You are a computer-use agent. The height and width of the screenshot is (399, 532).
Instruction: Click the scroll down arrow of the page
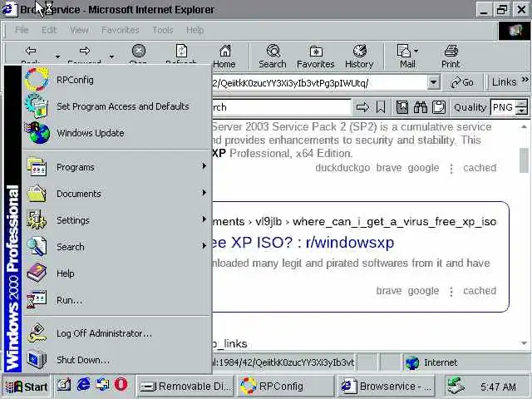point(524,343)
